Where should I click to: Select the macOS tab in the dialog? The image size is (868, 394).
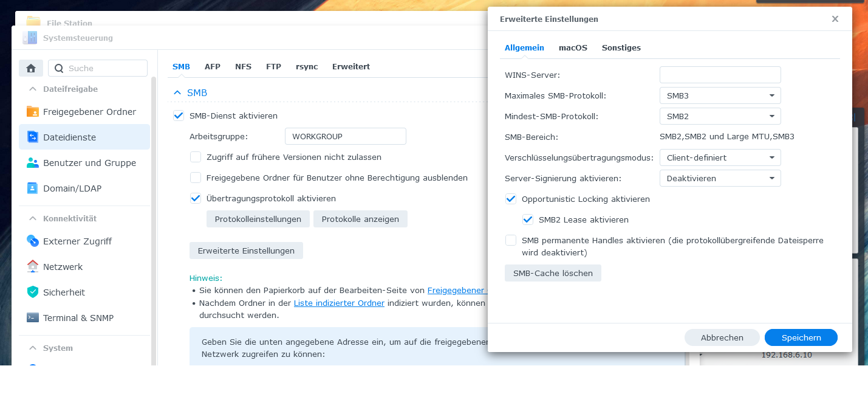pos(573,47)
